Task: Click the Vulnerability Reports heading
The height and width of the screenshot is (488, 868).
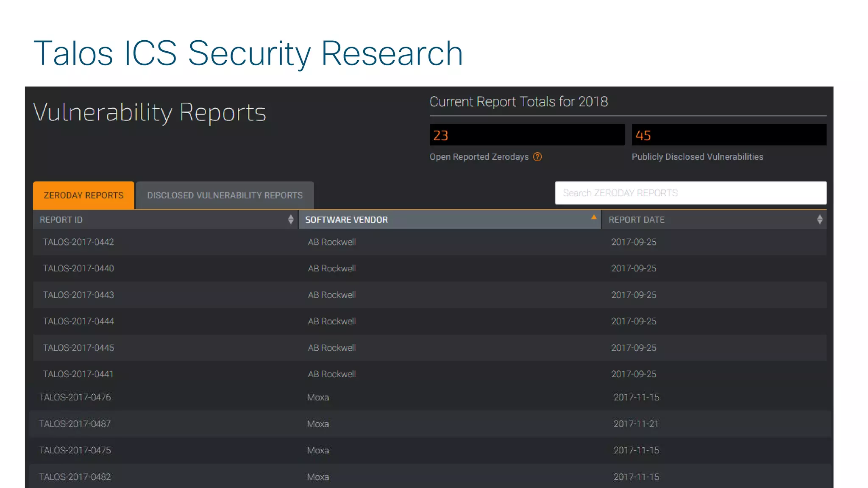Action: tap(150, 113)
